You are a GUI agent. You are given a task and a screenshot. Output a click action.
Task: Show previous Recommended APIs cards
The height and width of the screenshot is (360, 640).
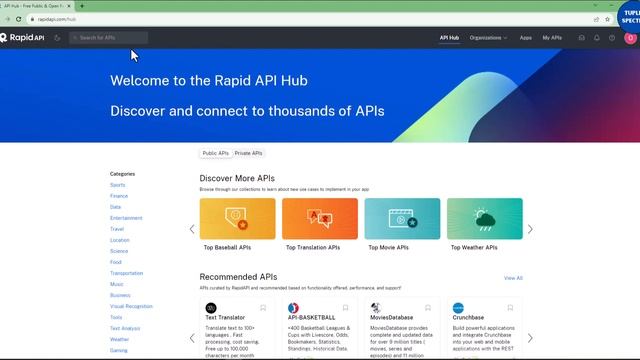[x=192, y=338]
